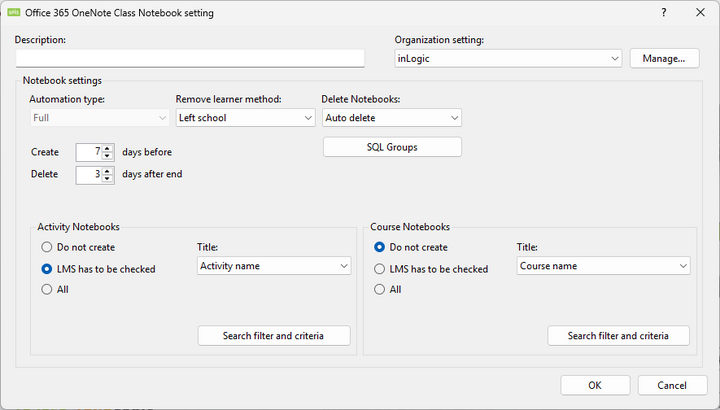Open the Organization setting dropdown
Image resolution: width=720 pixels, height=410 pixels.
[x=508, y=59]
